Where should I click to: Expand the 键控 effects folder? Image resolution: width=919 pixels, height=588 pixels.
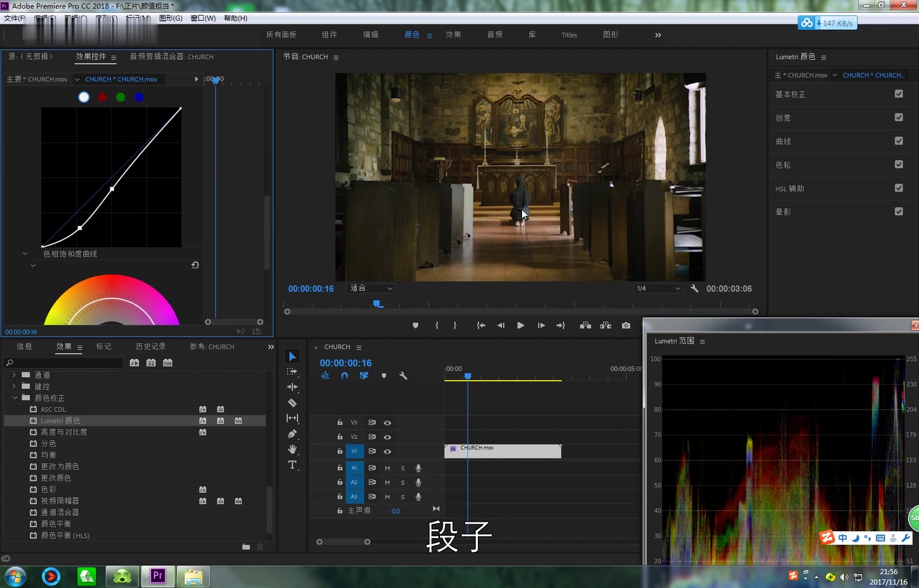(14, 386)
